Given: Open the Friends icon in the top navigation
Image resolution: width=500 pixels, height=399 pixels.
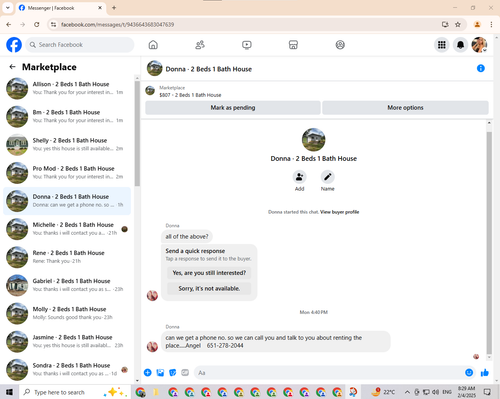Looking at the screenshot, I should [200, 45].
